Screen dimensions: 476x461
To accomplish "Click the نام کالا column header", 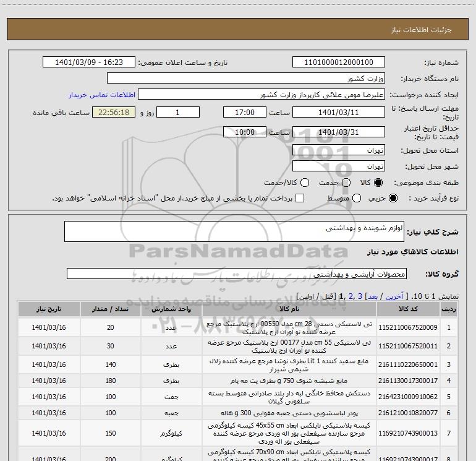I will click(x=289, y=309).
